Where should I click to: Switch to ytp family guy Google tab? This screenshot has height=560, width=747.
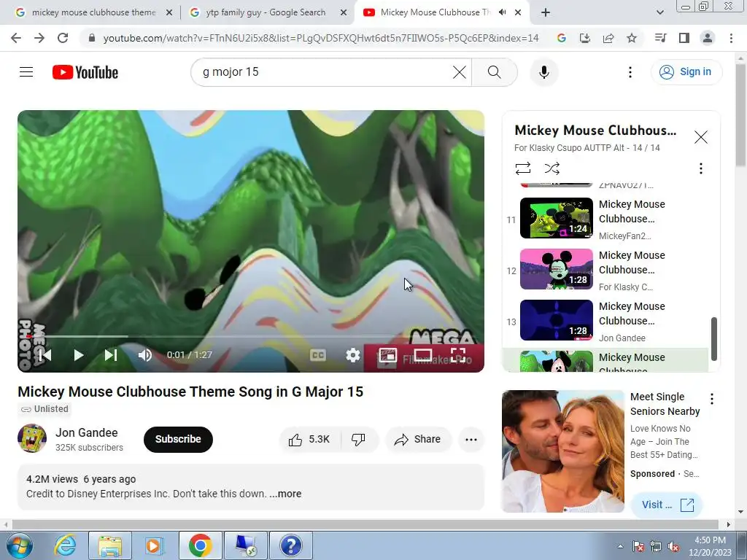tap(266, 12)
